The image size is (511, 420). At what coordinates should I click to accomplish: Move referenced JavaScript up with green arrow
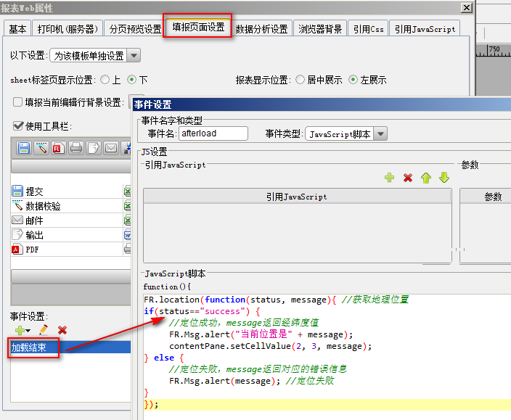pos(426,178)
